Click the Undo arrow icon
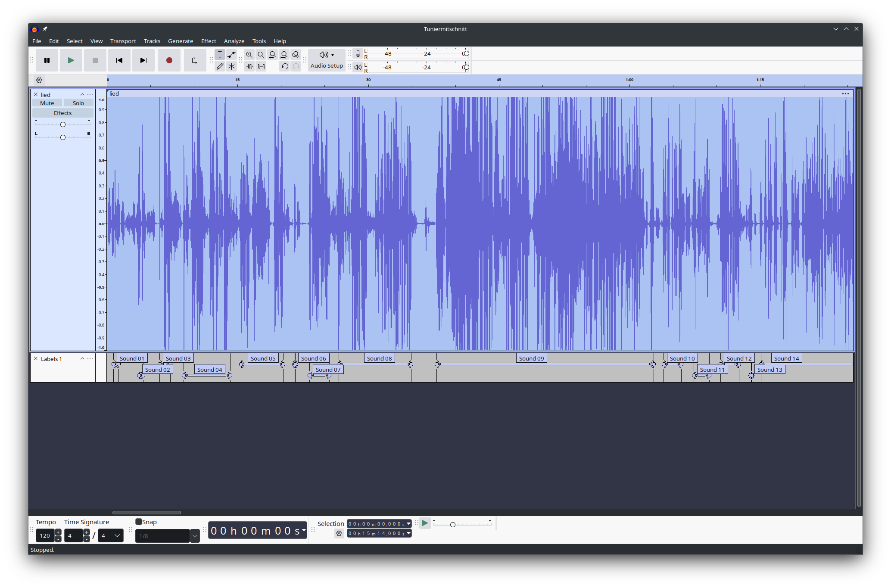Viewport: 891px width, 588px height. coord(284,66)
